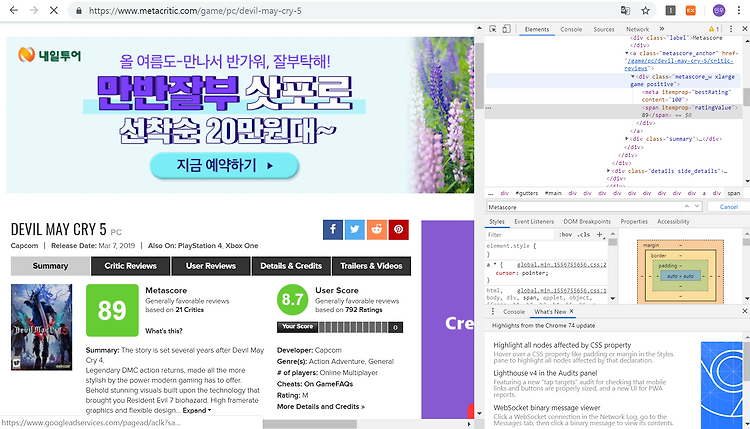750x429 pixels.
Task: Open the 'What's this?' Metascore link
Action: 164,330
